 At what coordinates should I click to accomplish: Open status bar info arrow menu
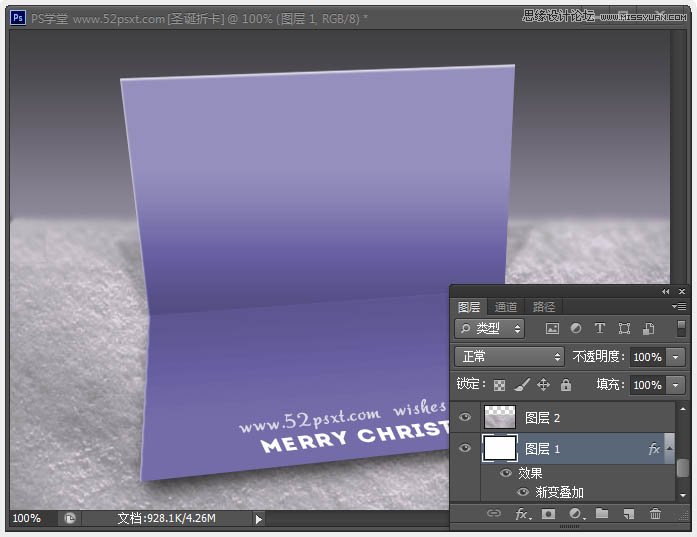[x=259, y=519]
